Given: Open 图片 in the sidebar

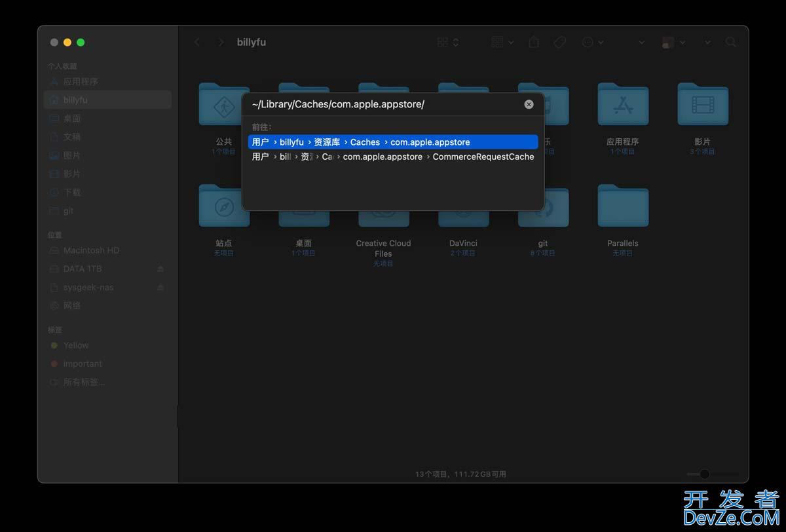Looking at the screenshot, I should pos(107,155).
